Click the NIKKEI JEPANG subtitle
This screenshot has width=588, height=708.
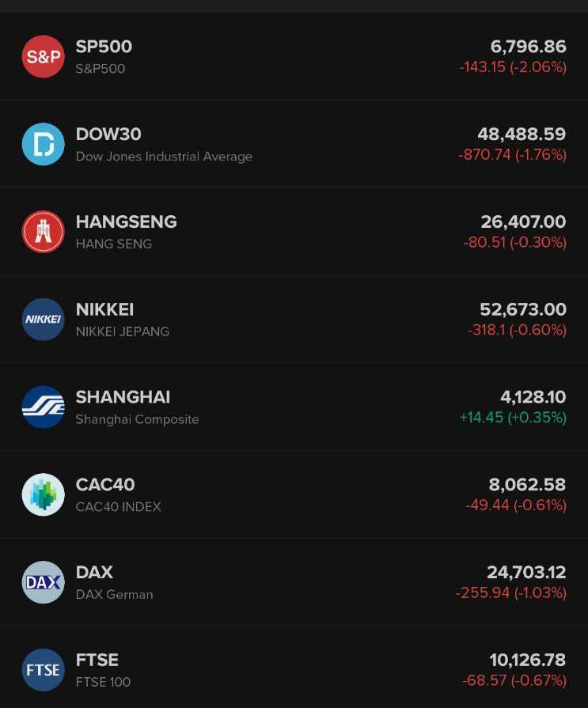pyautogui.click(x=122, y=331)
